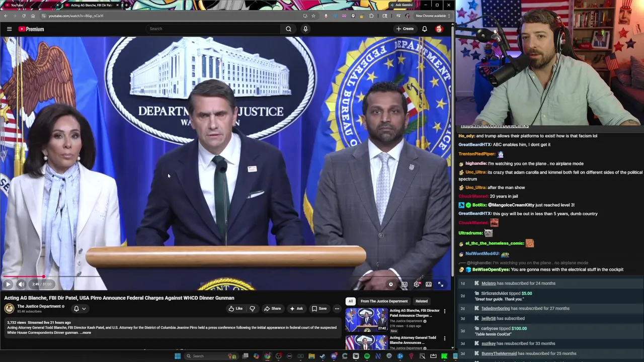Open The Justice Department channel name link
The image size is (644, 362).
pos(39,306)
